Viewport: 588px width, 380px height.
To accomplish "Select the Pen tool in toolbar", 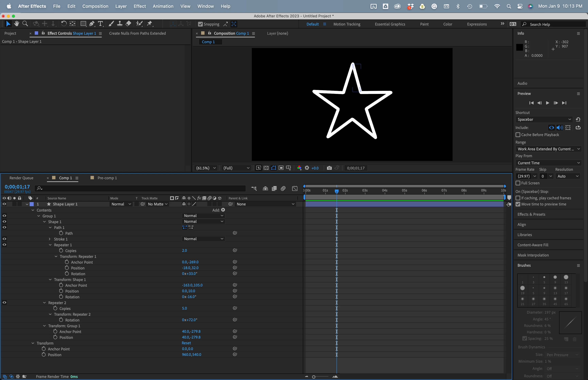I will click(92, 24).
